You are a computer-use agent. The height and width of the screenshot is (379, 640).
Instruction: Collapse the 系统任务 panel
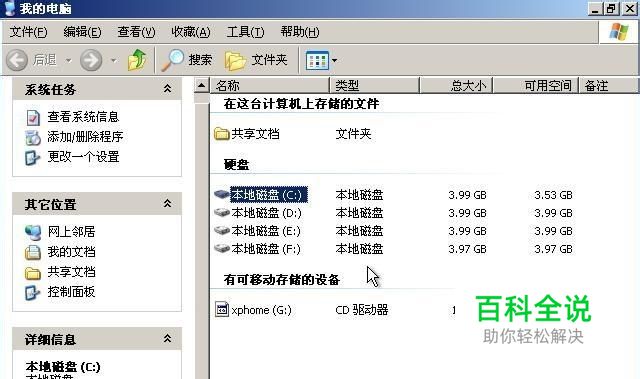click(x=167, y=88)
